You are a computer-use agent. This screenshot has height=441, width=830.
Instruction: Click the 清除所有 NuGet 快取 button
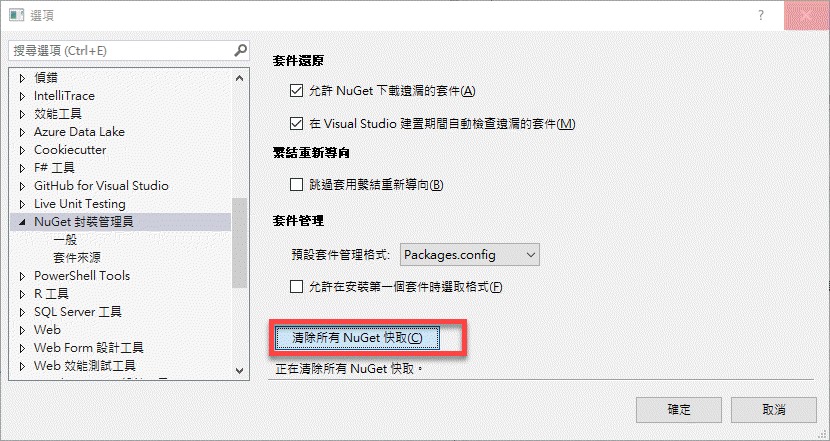click(x=357, y=338)
